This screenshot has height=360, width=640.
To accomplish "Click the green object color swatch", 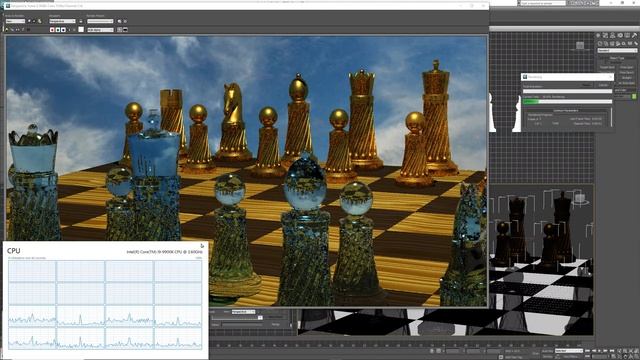I will pyautogui.click(x=634, y=97).
